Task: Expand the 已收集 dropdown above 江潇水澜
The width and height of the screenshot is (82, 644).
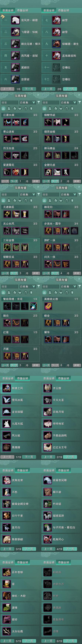Action: (28, 103)
